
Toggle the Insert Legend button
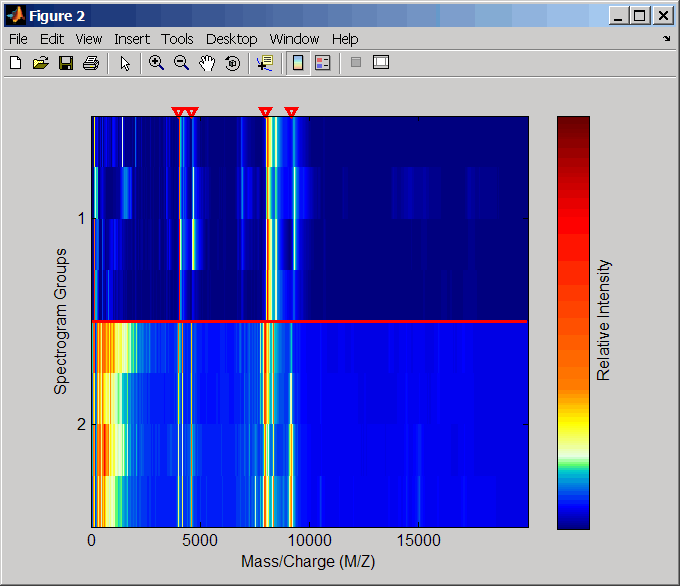point(322,63)
